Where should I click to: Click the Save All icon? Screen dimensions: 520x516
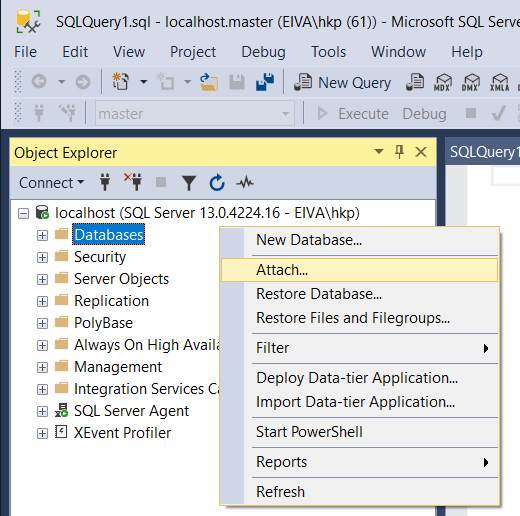pos(265,82)
